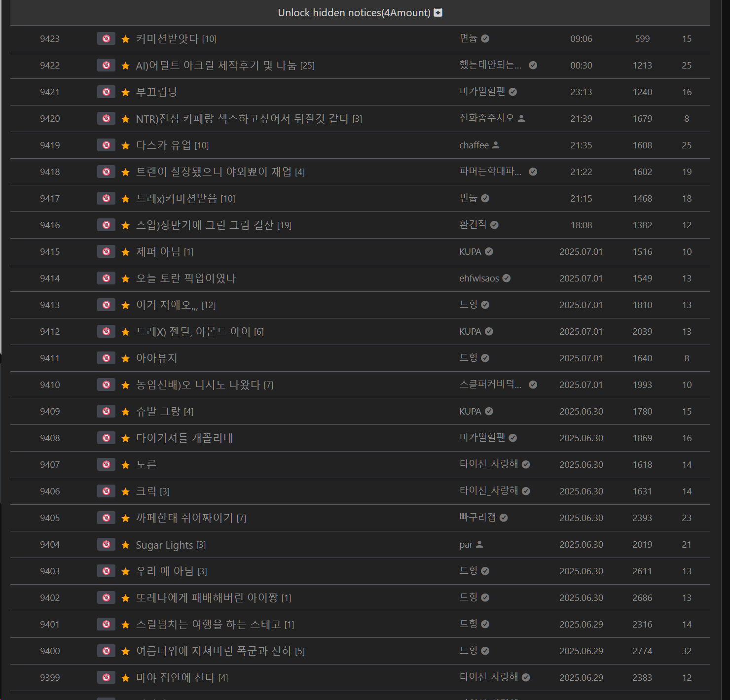Screen dimensions: 730x700
Task: Click the 19+ badge in row 9415
Action: [x=106, y=251]
